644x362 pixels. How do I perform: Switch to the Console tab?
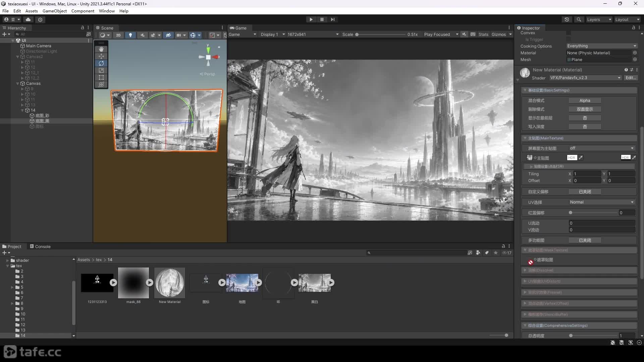pyautogui.click(x=40, y=246)
